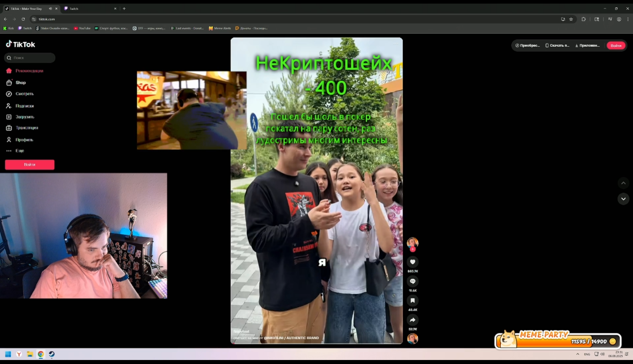The width and height of the screenshot is (633, 364).
Task: Follow the creator via the red plus badge
Action: pos(413,249)
